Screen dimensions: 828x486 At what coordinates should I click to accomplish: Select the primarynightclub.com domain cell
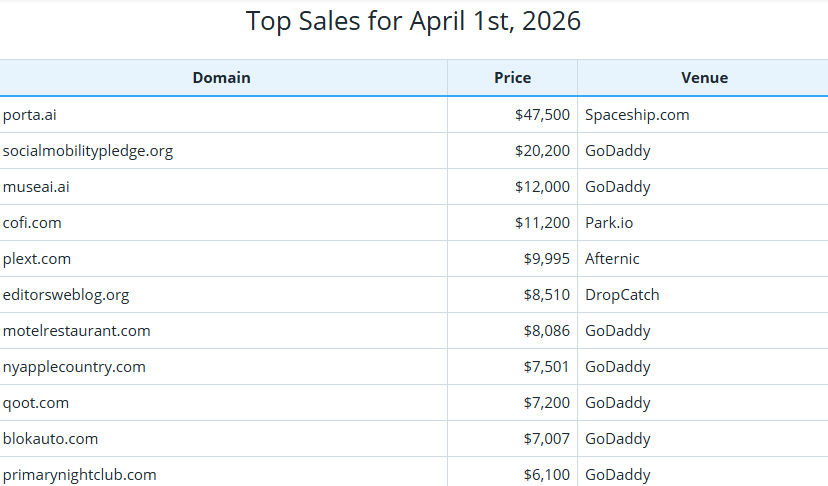[223, 472]
